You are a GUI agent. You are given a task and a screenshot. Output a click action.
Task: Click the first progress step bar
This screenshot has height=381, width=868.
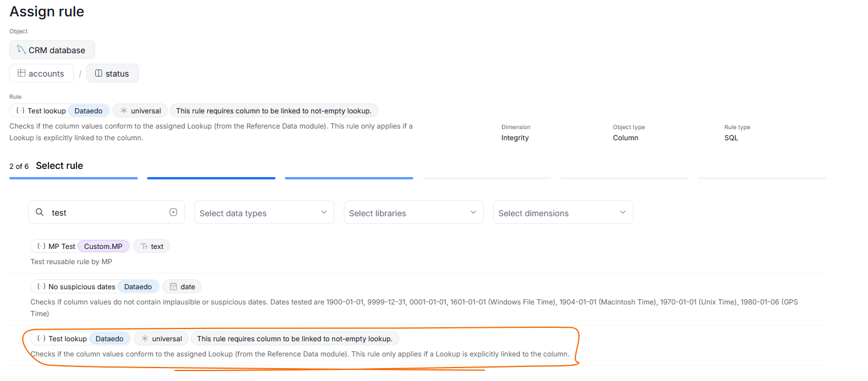(x=74, y=178)
